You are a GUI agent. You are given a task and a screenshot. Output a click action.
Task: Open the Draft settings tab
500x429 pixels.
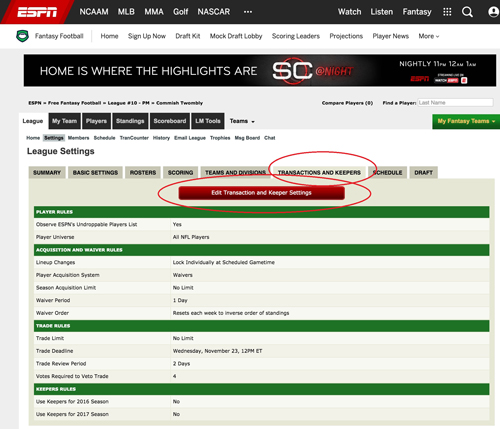tap(423, 172)
